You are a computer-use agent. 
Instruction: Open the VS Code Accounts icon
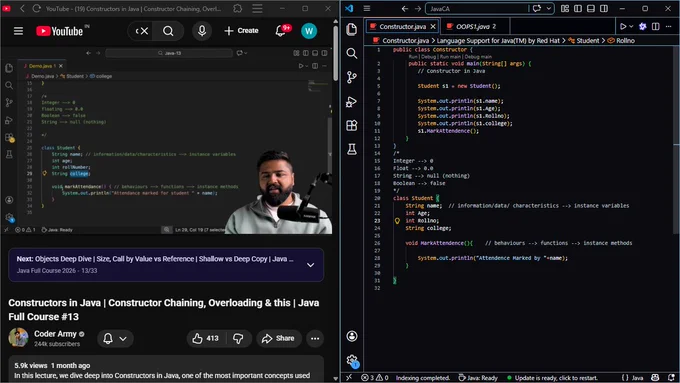click(x=352, y=336)
